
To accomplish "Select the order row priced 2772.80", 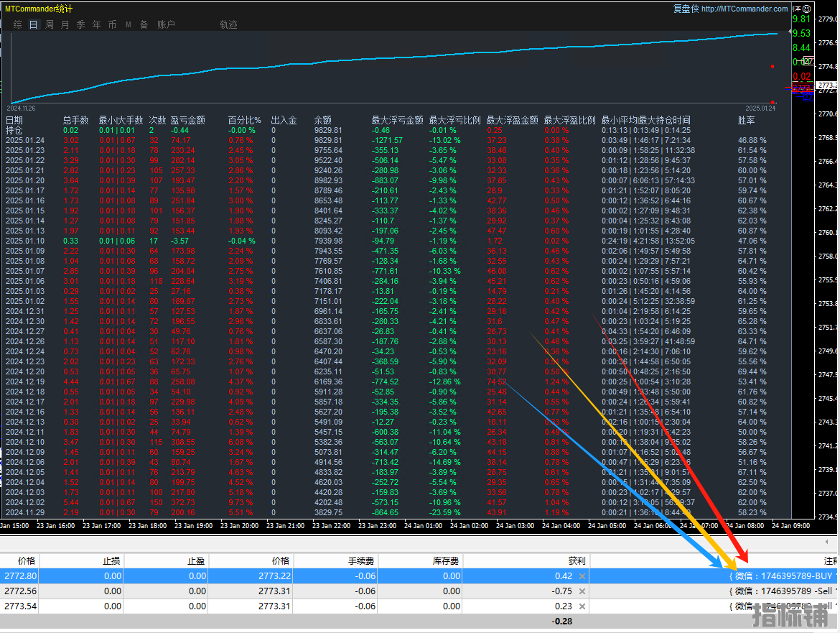I will click(420, 576).
